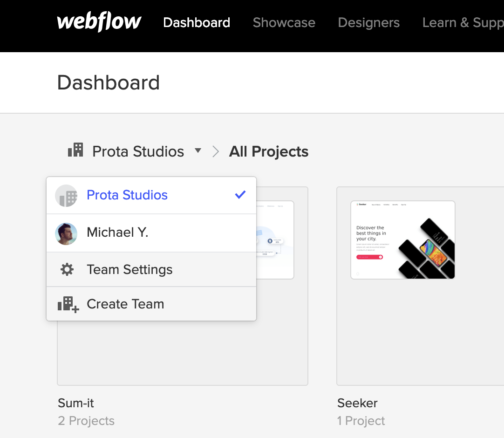Viewport: 504px width, 438px height.
Task: Click the blue checkmark next to Prota Studios
Action: tap(240, 195)
